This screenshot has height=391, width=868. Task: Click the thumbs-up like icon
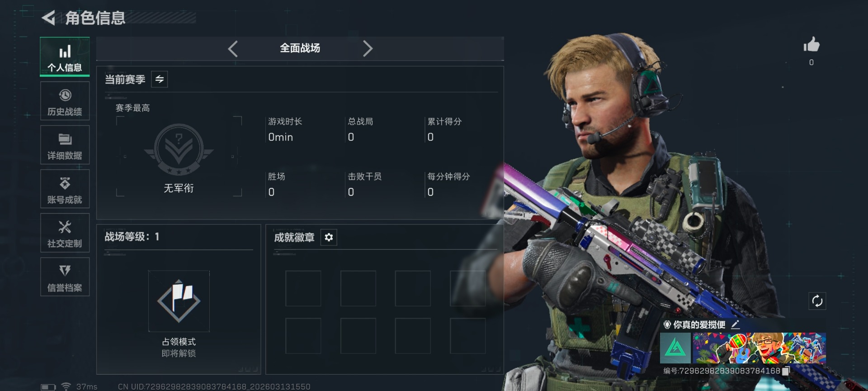[811, 45]
